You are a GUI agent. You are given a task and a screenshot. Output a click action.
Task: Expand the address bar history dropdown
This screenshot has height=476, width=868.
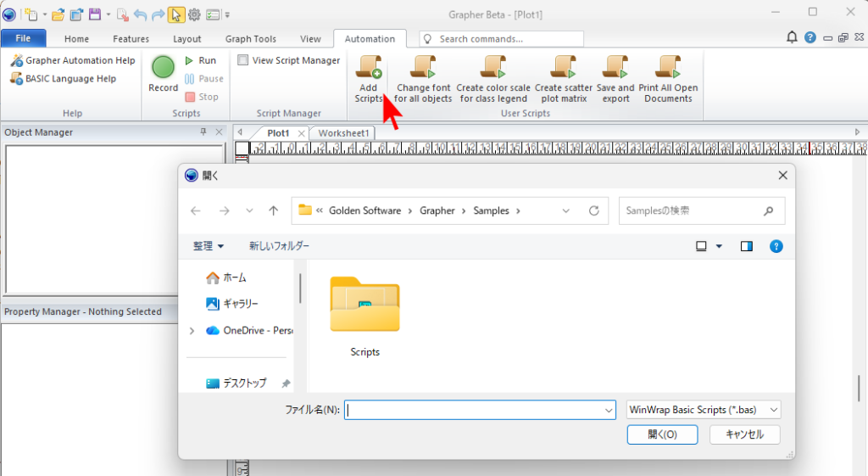565,210
